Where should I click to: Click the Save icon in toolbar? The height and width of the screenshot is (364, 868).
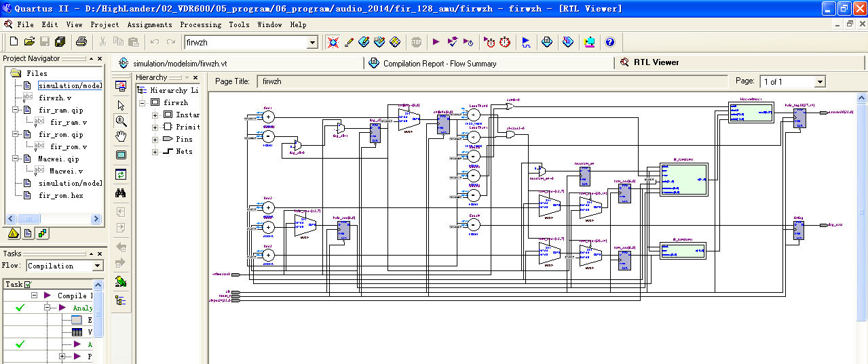(x=45, y=42)
